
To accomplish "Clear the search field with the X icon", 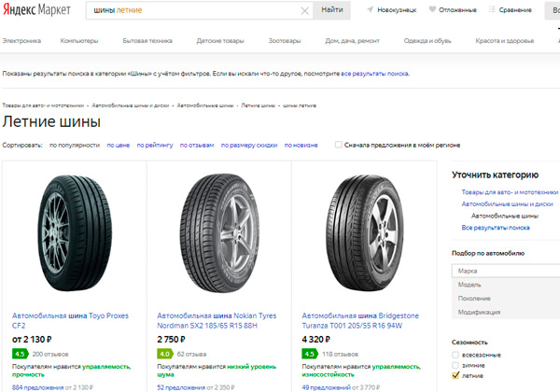I will point(305,10).
